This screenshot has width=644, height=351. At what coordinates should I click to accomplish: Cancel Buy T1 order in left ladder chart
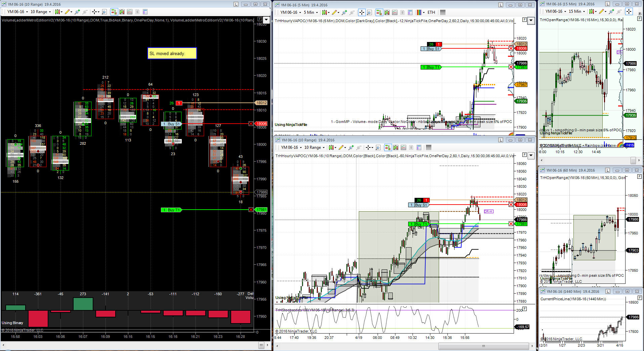click(x=251, y=210)
